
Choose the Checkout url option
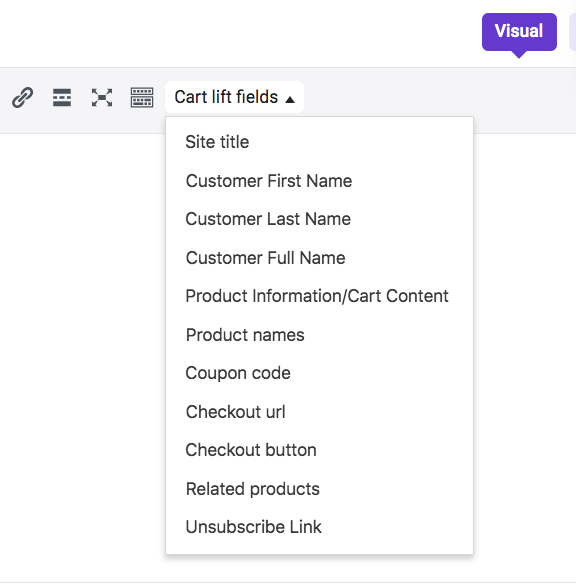pyautogui.click(x=319, y=412)
